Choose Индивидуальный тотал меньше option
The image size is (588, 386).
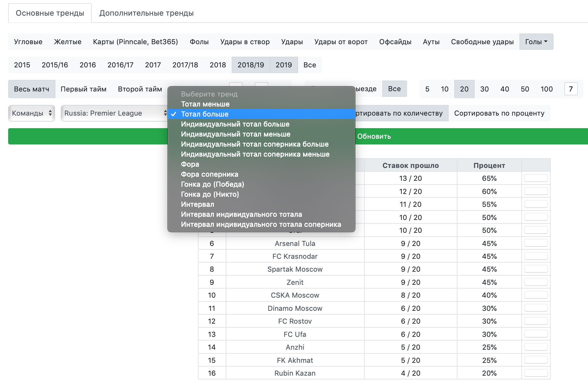(x=261, y=134)
